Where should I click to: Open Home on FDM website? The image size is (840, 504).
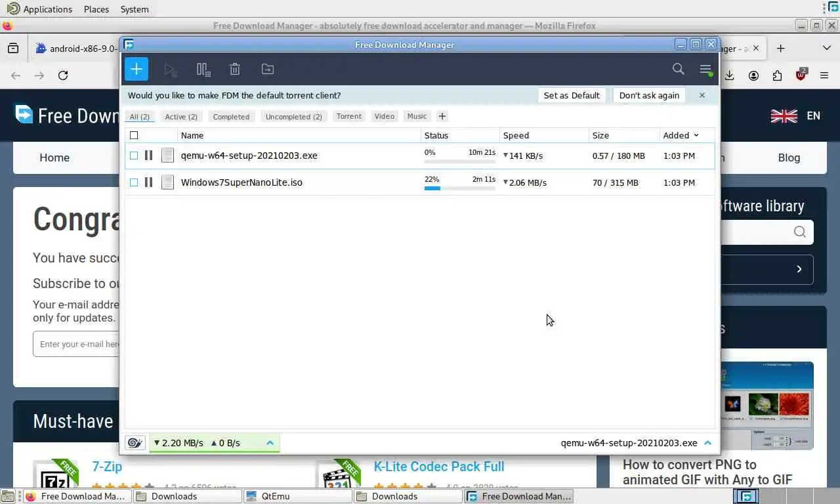[x=54, y=157]
